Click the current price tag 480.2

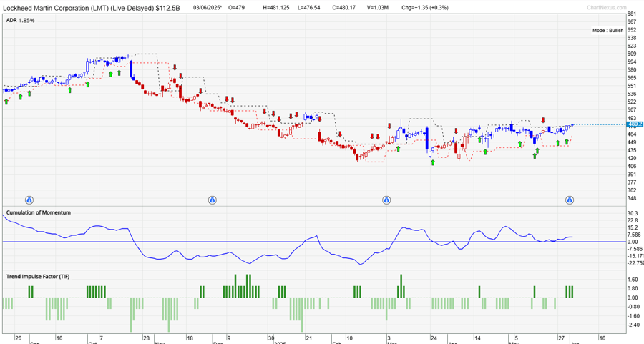[x=635, y=124]
